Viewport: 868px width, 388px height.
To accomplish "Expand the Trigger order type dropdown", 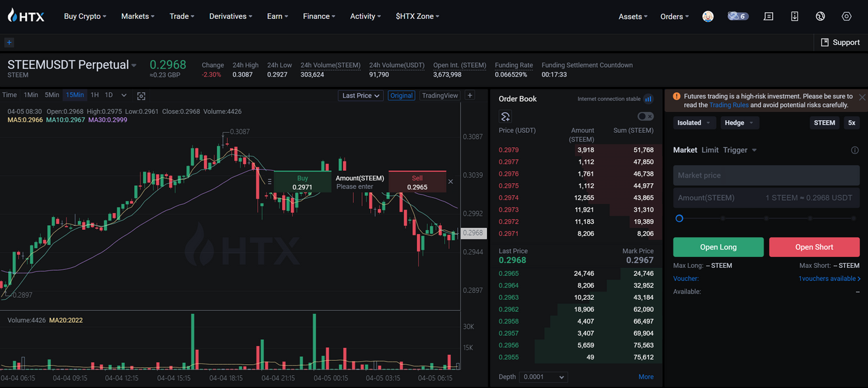I will (740, 150).
